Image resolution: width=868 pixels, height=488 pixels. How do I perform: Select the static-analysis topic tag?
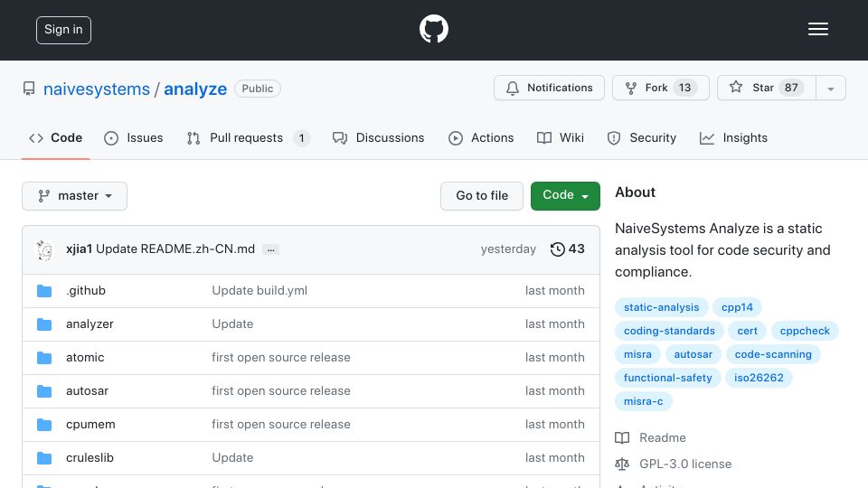tap(662, 307)
